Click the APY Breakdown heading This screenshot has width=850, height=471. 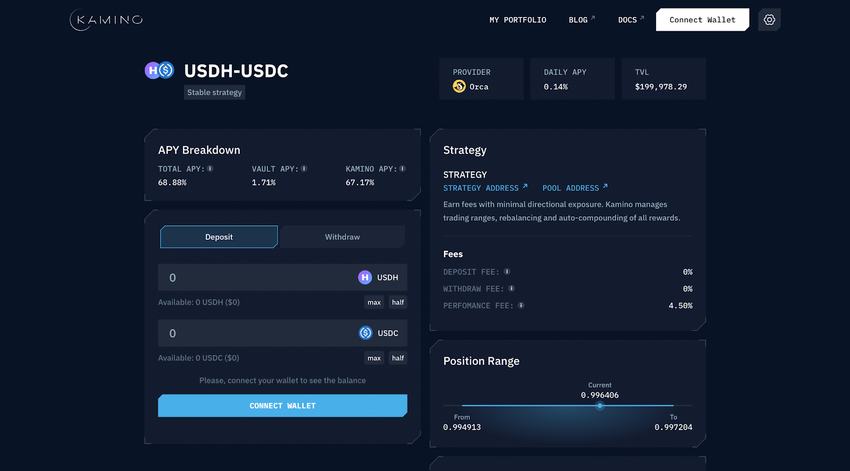coord(199,150)
